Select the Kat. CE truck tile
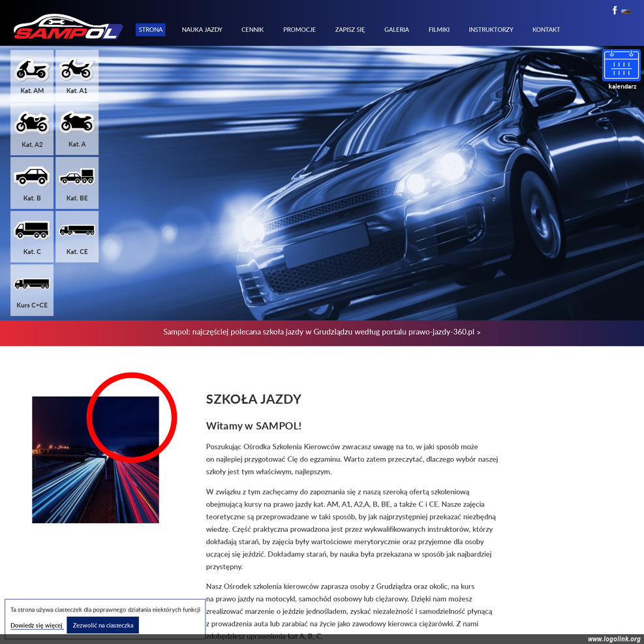Image resolution: width=644 pixels, height=644 pixels. [x=77, y=237]
